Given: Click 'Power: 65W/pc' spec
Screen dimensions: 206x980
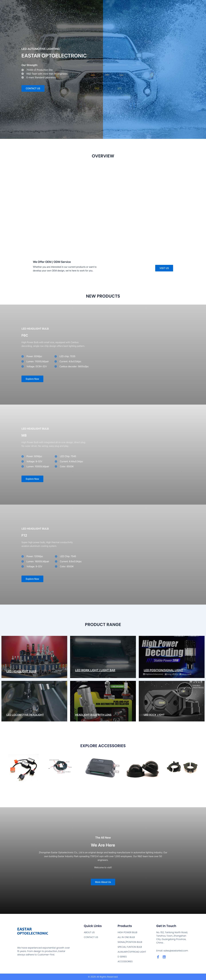Looking at the screenshot, I should tap(34, 356).
